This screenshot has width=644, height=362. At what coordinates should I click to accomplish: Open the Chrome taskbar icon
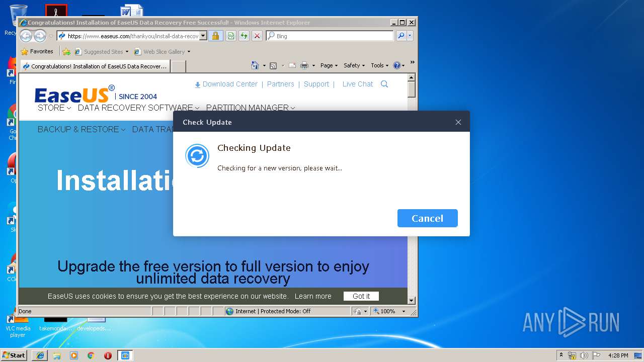[91, 355]
